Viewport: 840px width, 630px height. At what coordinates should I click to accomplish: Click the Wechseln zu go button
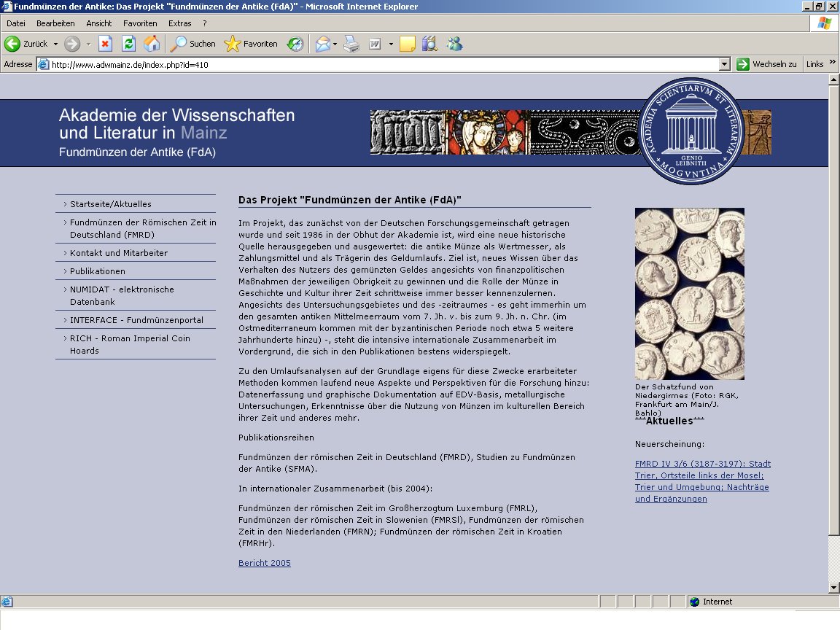(x=766, y=64)
